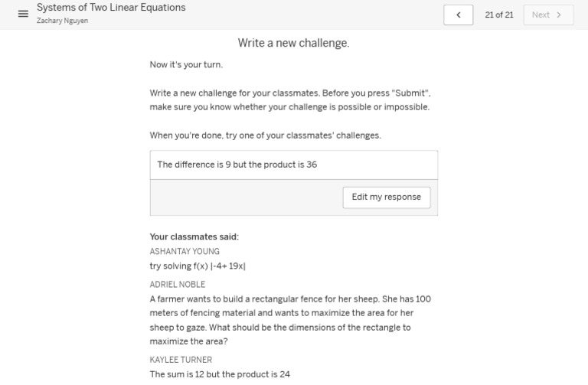The width and height of the screenshot is (588, 385).
Task: Select Ashantay's f(x) challenge text
Action: pos(198,266)
